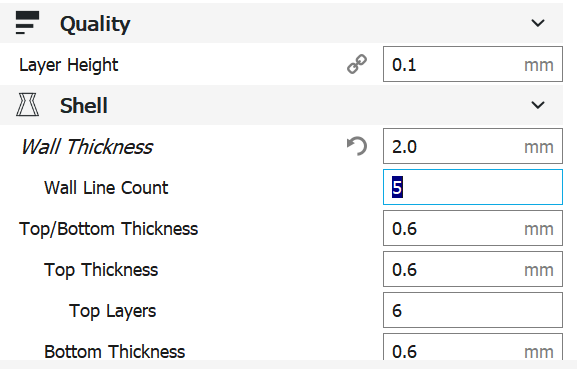Viewport: 577px width, 372px height.
Task: Edit the Top/Bottom Thickness value field
Action: 473,228
